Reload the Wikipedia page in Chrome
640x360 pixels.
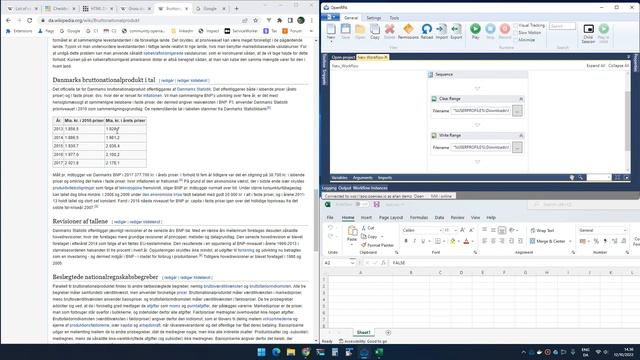[x=29, y=20]
